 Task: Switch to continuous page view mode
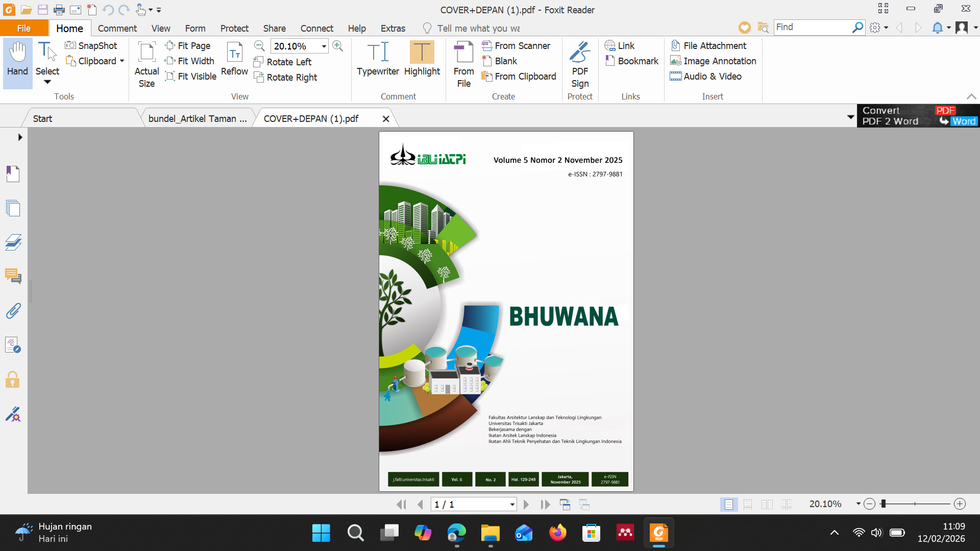click(x=748, y=505)
